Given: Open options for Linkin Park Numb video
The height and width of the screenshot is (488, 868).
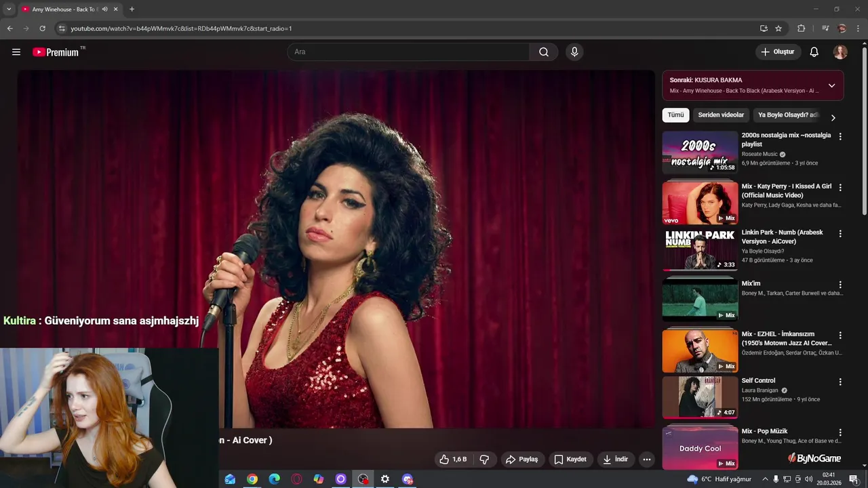Looking at the screenshot, I should 840,234.
